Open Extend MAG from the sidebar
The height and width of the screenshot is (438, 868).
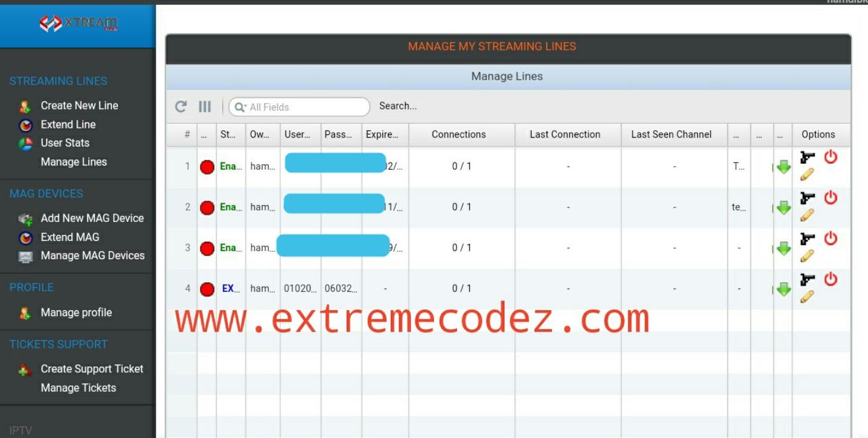pyautogui.click(x=69, y=237)
